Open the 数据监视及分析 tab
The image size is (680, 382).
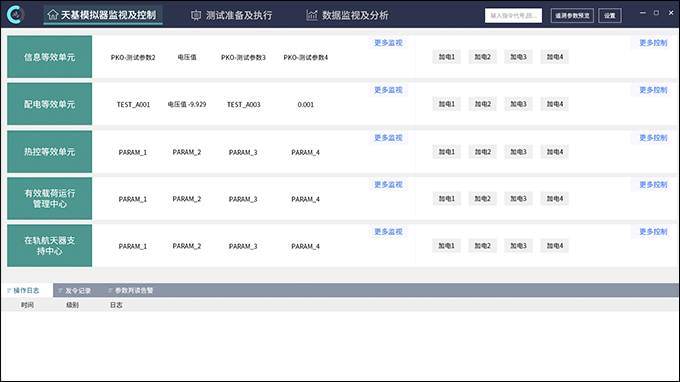pos(348,15)
